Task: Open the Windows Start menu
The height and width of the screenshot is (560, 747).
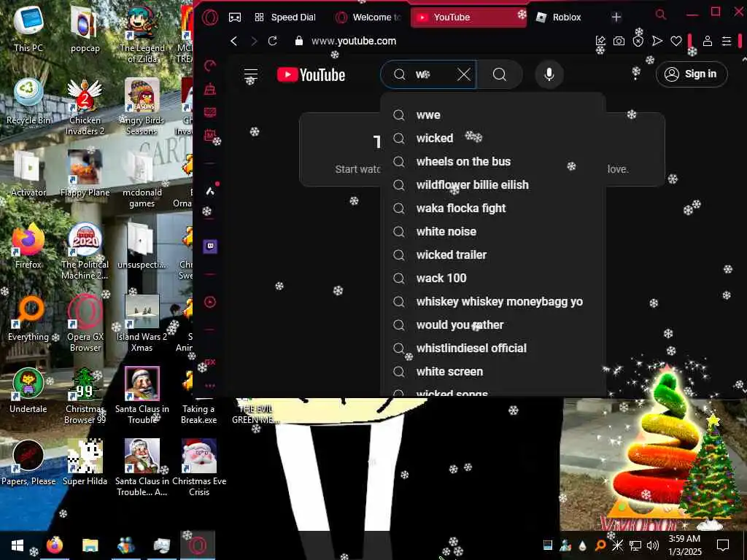Action: [18, 545]
